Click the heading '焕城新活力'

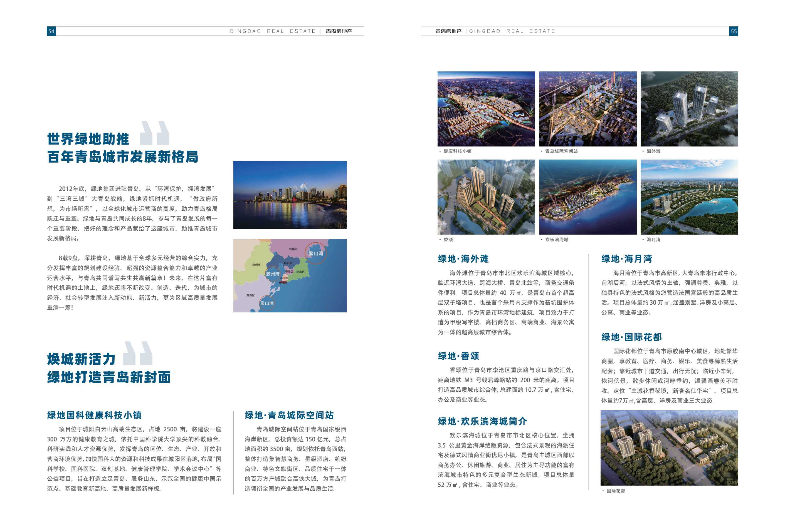[82, 359]
